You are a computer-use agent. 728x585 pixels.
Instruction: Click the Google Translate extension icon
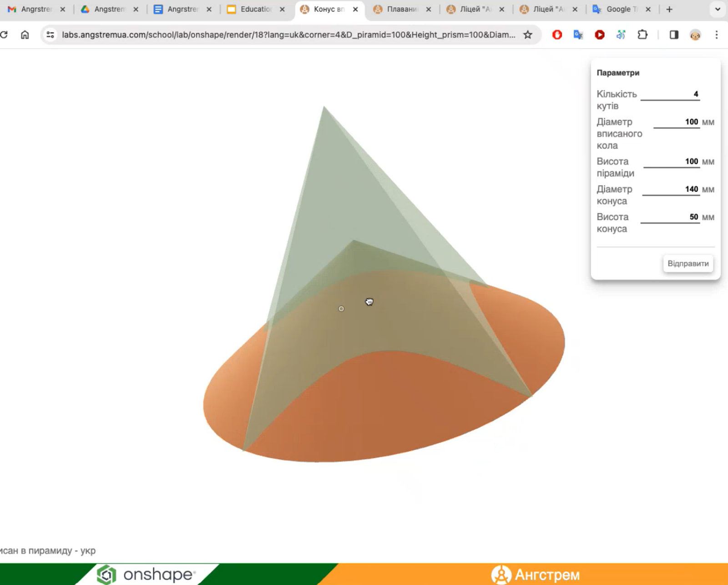[578, 35]
